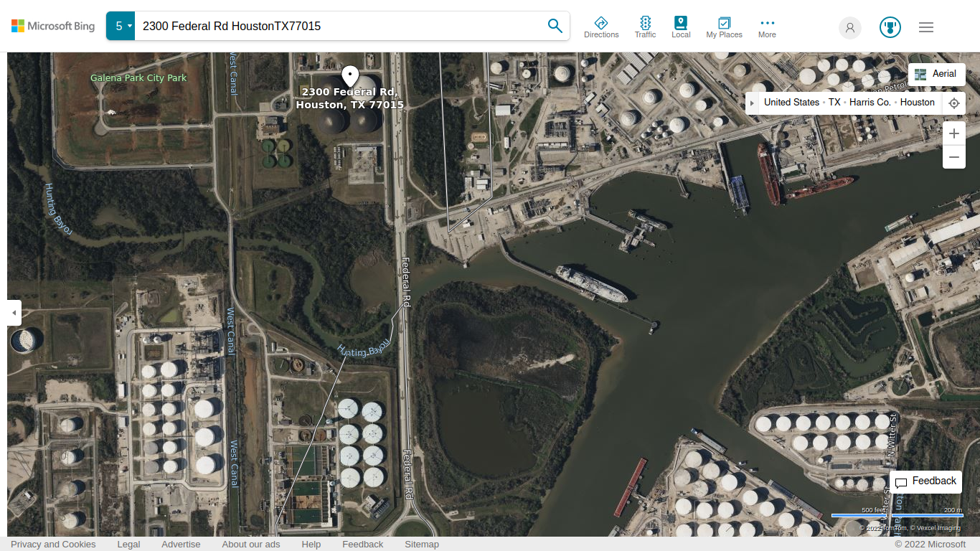Open the Help footer link
Viewport: 980px width, 551px height.
tap(311, 545)
